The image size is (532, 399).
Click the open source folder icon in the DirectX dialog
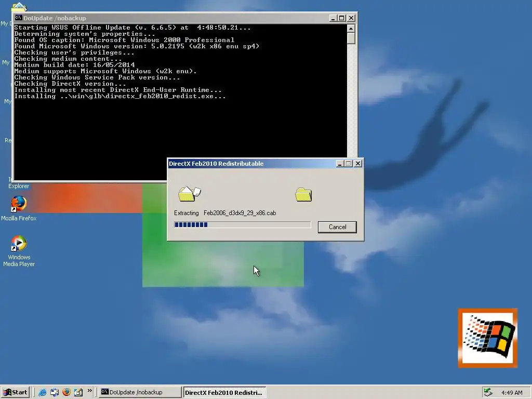[189, 194]
